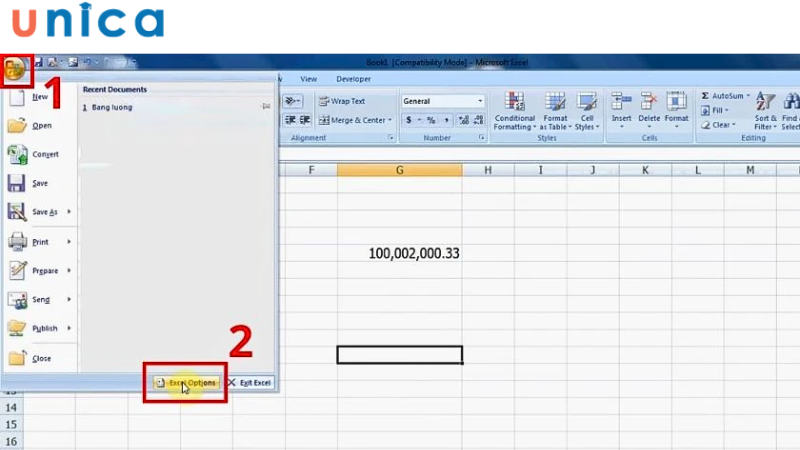This screenshot has width=800, height=450.
Task: Create a New workbook from menu
Action: point(40,97)
